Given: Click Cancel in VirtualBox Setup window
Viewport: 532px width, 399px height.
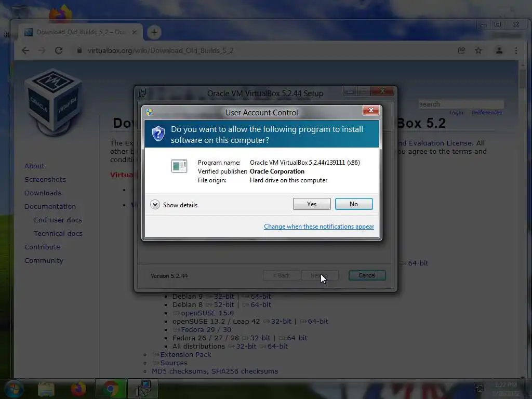Looking at the screenshot, I should point(367,275).
